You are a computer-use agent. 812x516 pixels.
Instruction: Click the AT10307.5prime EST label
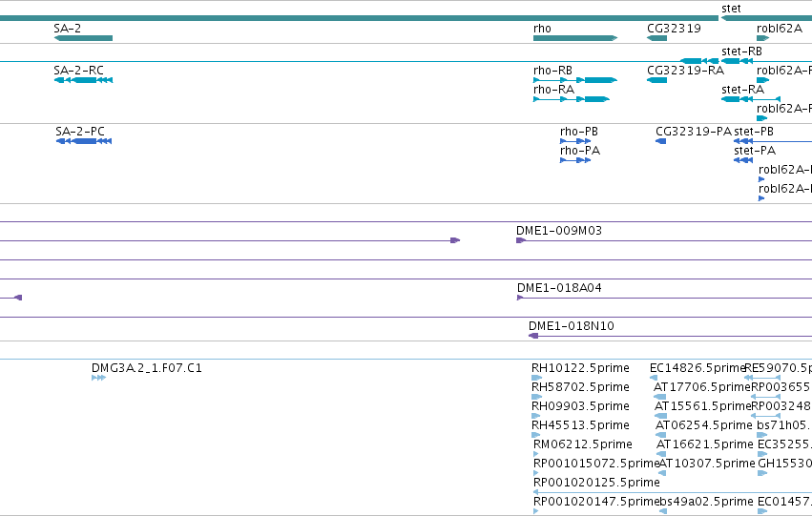pyautogui.click(x=707, y=464)
